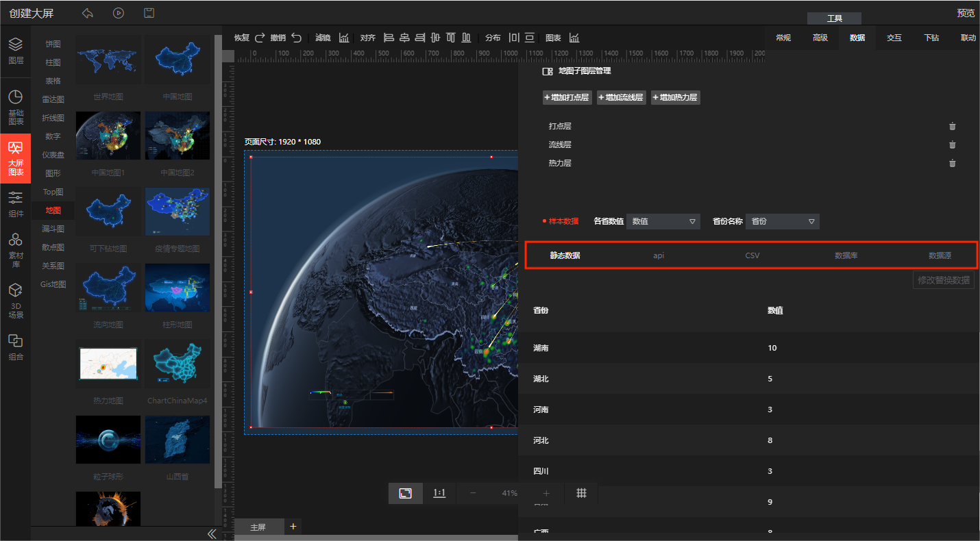Select the CSV data source tab
The image size is (980, 541).
click(752, 255)
